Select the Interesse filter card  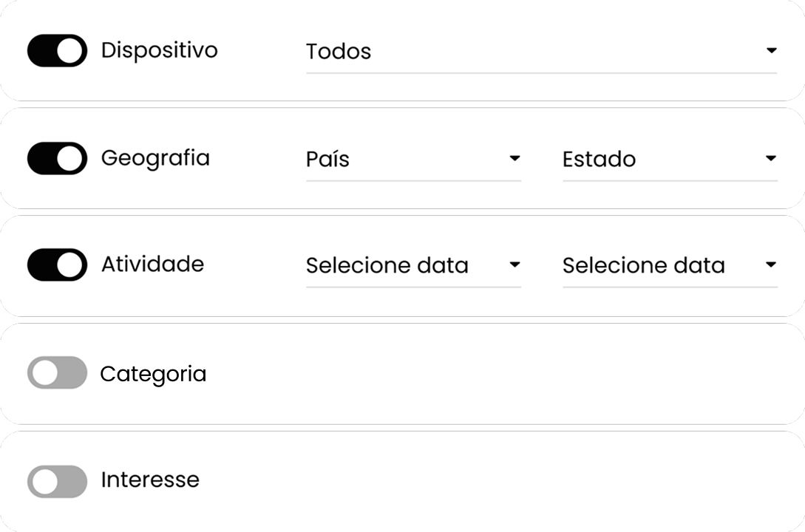coord(150,480)
